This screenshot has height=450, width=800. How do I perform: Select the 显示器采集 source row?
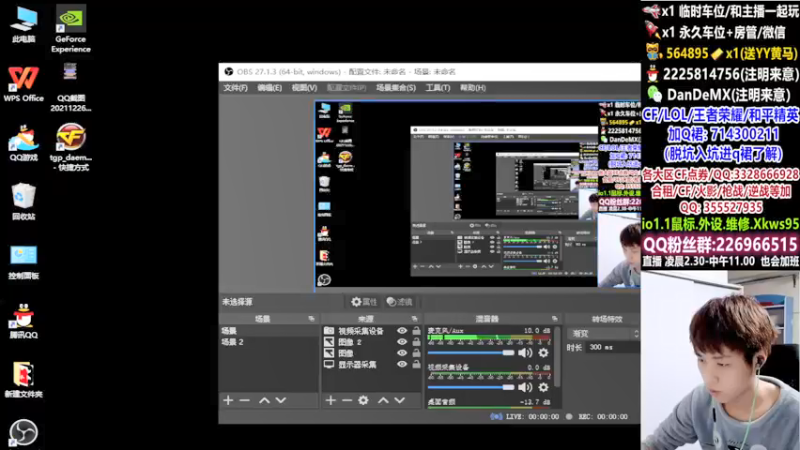tap(372, 364)
